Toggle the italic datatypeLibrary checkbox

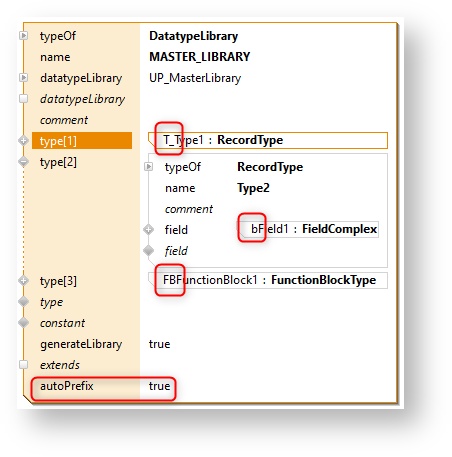tap(24, 99)
